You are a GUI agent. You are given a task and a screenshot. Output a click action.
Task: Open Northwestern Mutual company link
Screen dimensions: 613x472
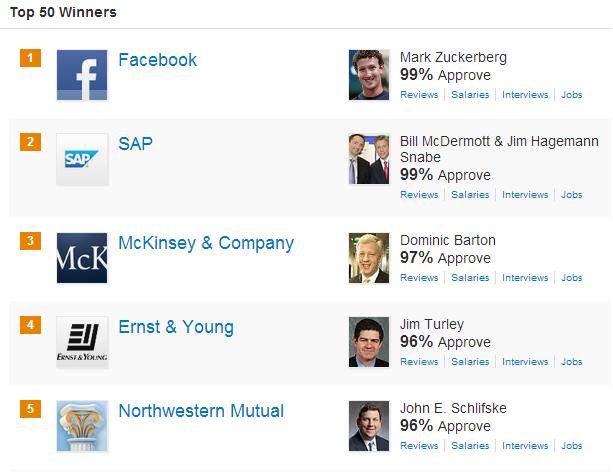pos(201,411)
